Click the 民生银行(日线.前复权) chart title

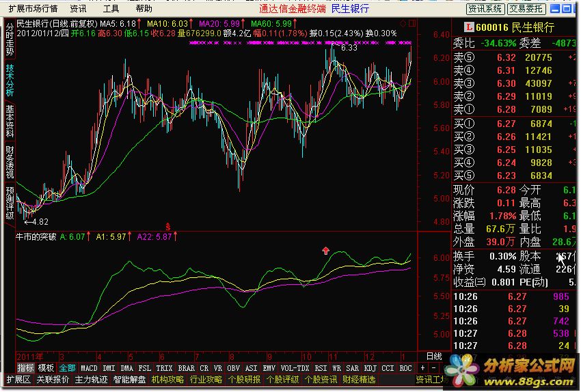click(x=57, y=24)
